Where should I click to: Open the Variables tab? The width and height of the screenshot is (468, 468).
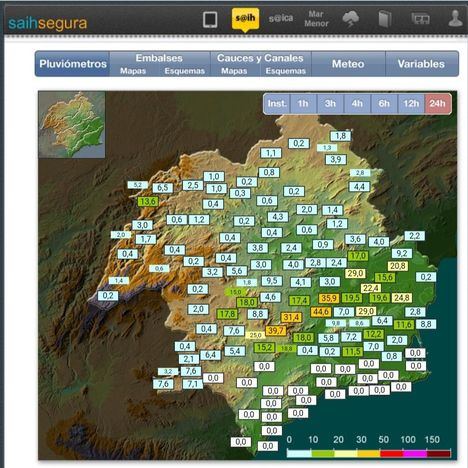tap(421, 64)
